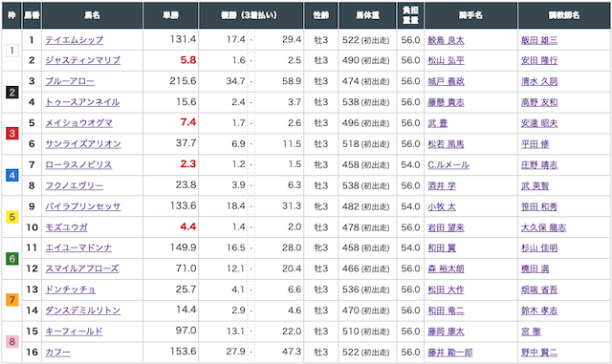Open jockey link 武 豊

click(438, 123)
